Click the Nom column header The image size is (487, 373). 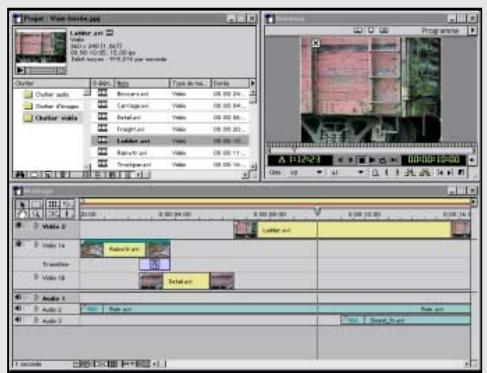(x=142, y=83)
